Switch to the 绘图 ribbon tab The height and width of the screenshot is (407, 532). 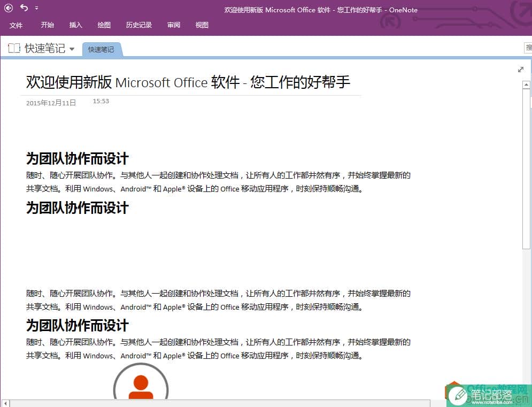tap(104, 25)
